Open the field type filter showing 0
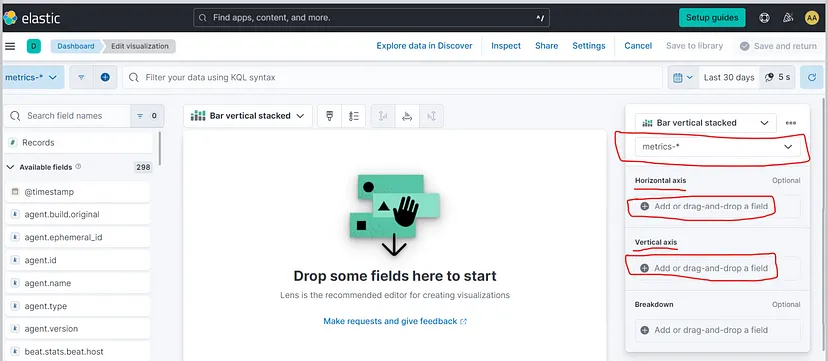The width and height of the screenshot is (828, 361). [x=147, y=116]
